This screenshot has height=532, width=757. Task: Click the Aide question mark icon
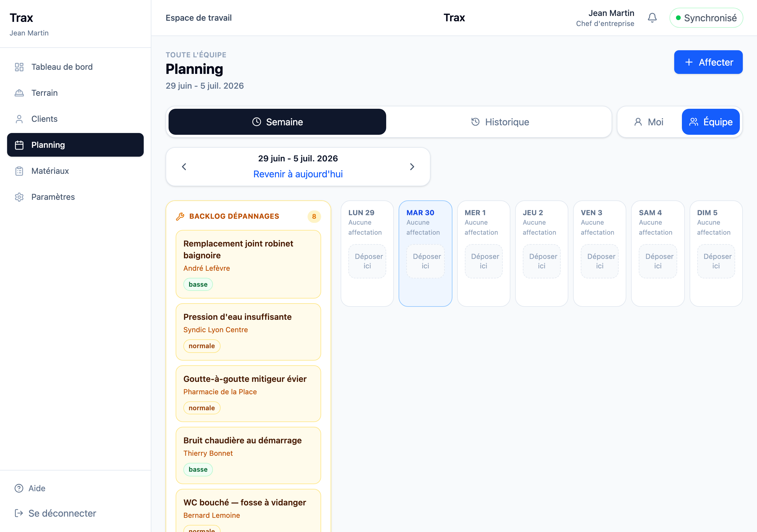click(x=19, y=488)
